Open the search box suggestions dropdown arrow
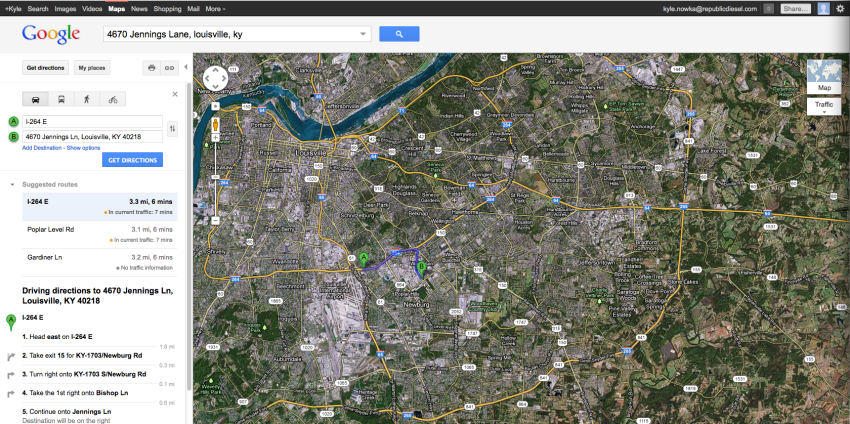The height and width of the screenshot is (424, 850). pos(363,34)
